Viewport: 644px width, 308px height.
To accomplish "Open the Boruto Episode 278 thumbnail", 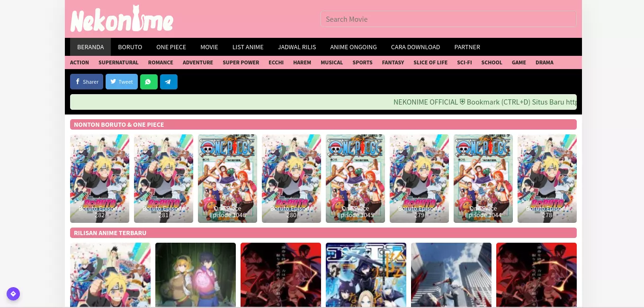I will [x=547, y=178].
